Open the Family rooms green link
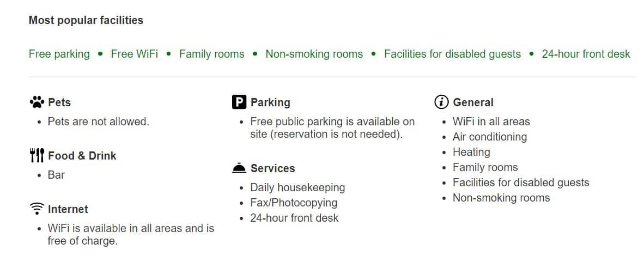This screenshot has width=644, height=256. [211, 54]
